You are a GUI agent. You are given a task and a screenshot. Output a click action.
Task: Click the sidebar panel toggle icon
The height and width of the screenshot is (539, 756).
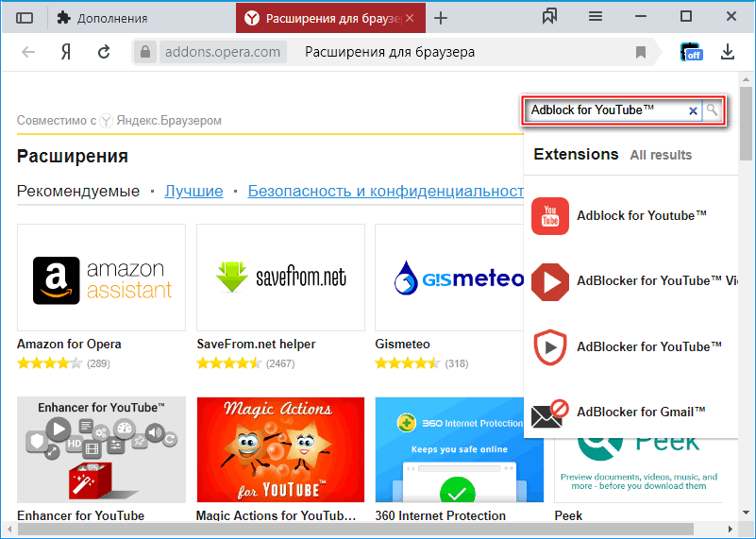pyautogui.click(x=25, y=18)
